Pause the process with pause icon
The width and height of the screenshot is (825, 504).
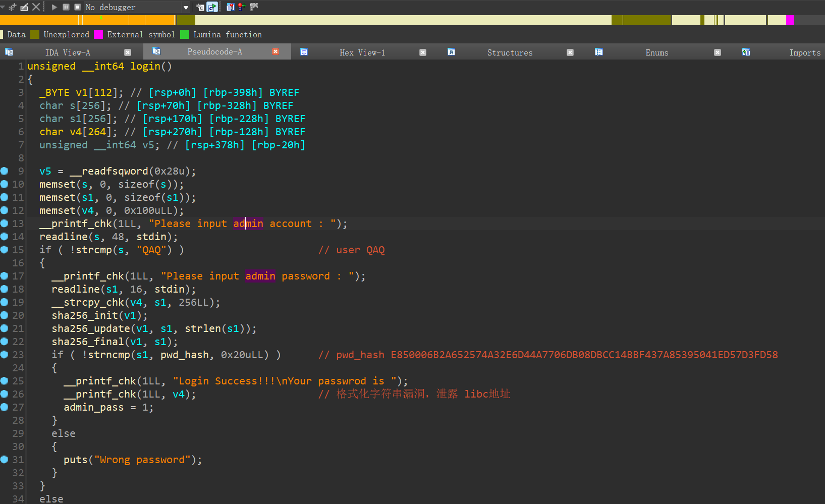click(66, 7)
